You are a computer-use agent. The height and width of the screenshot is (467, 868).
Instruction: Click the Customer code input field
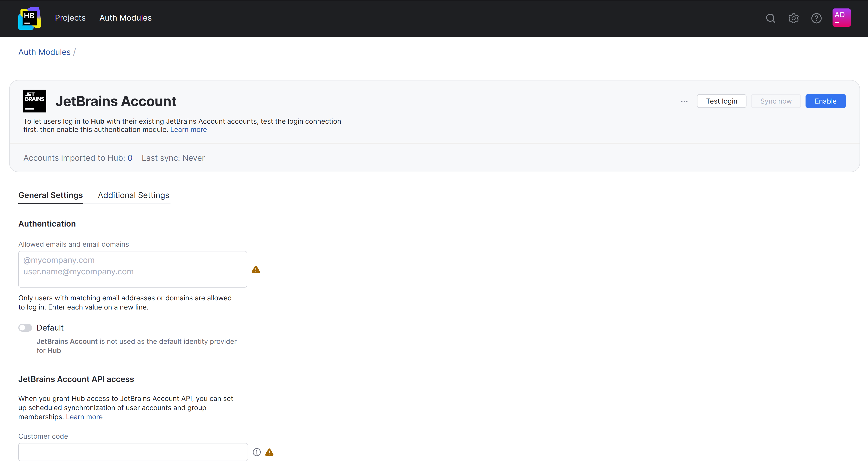pyautogui.click(x=133, y=452)
